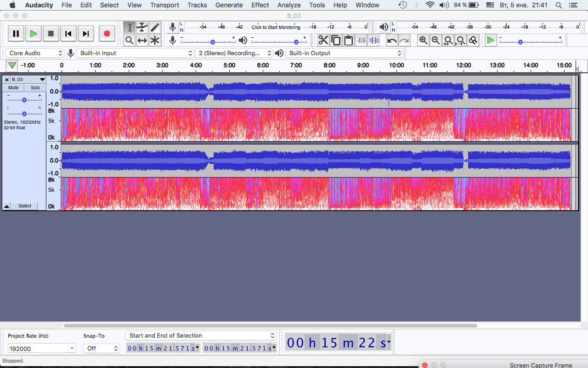Click the Pause transport button
Viewport: 588px width, 368px height.
16,34
